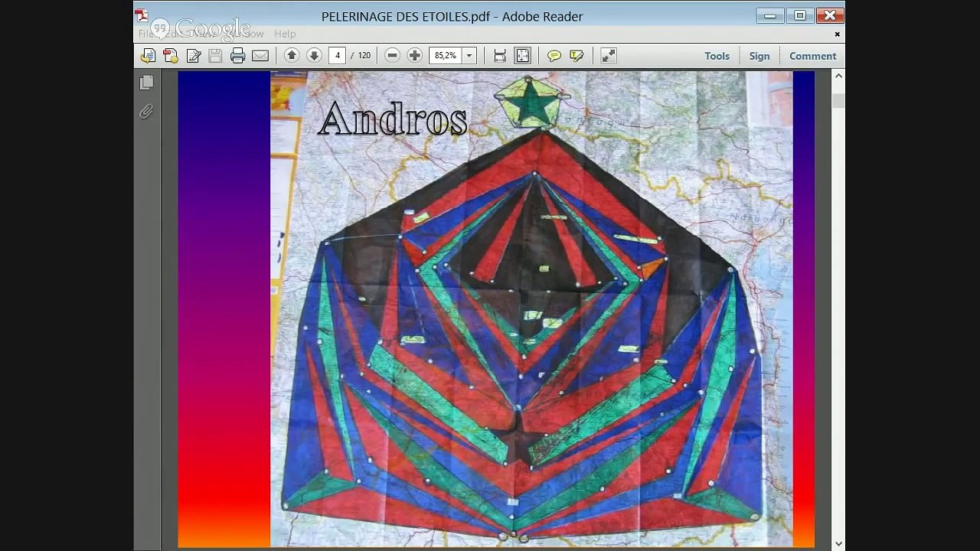Fit one full page to window icon
The image size is (980, 551).
click(x=523, y=56)
